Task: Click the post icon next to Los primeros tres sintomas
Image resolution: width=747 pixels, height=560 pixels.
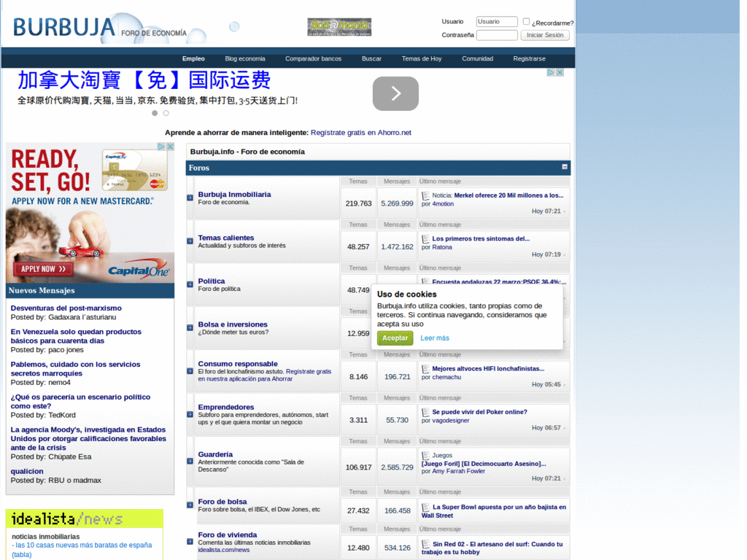Action: tap(425, 238)
